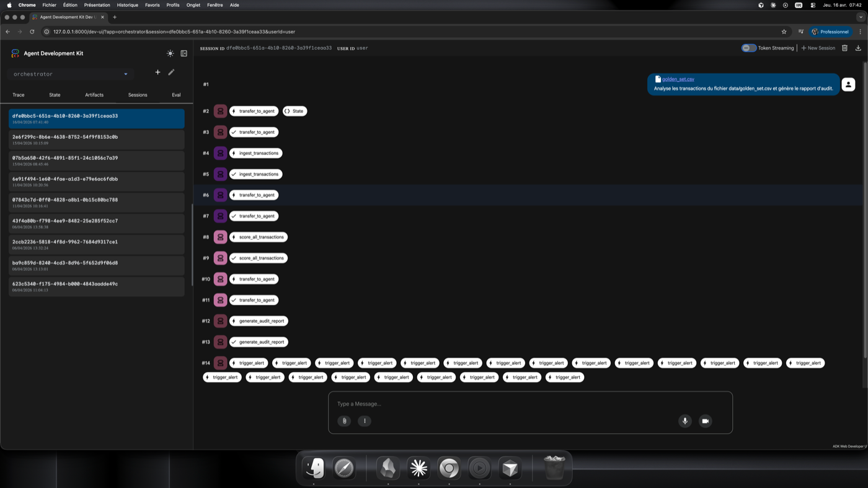
Task: Open the Favoris menu
Action: [x=152, y=5]
